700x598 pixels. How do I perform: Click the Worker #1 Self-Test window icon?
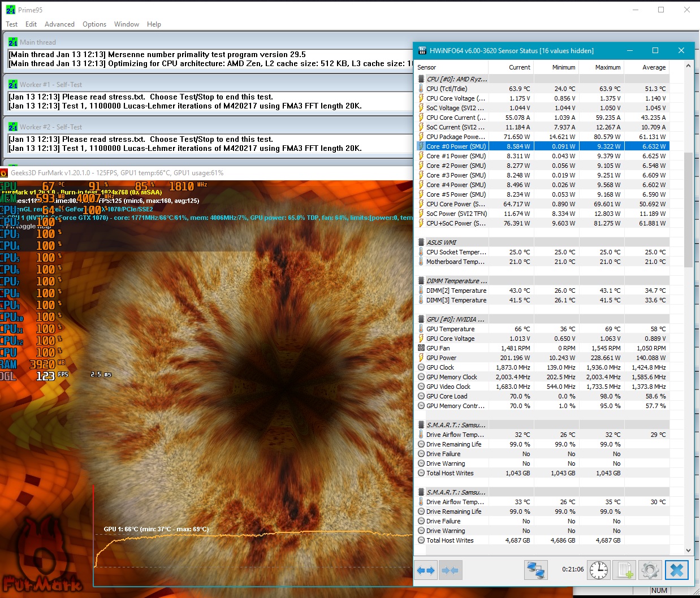(x=13, y=84)
